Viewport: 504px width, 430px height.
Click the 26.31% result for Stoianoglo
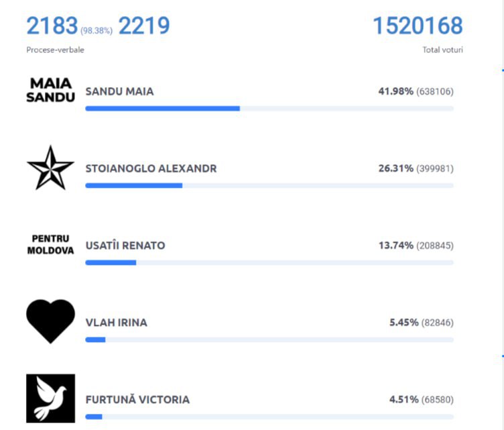click(395, 168)
